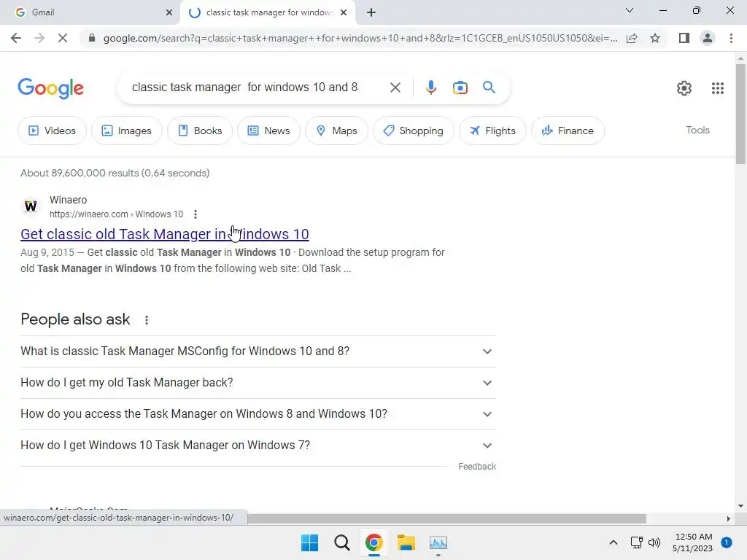View site information via padlock icon
The height and width of the screenshot is (560, 747).
click(x=92, y=38)
